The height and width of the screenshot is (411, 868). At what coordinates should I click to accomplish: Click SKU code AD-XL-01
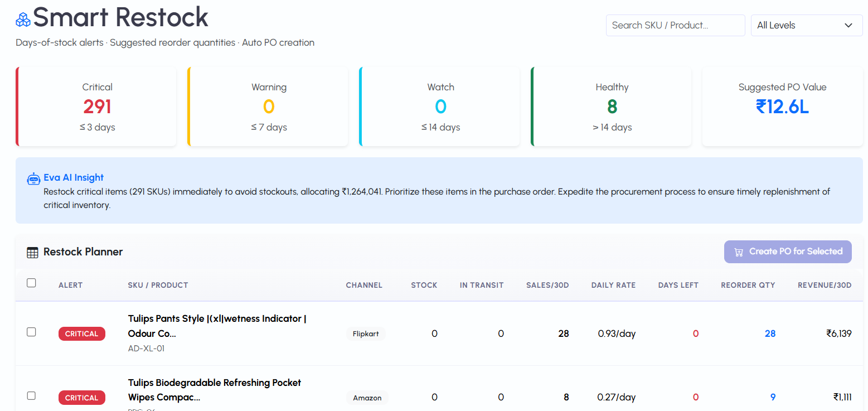[x=146, y=349]
